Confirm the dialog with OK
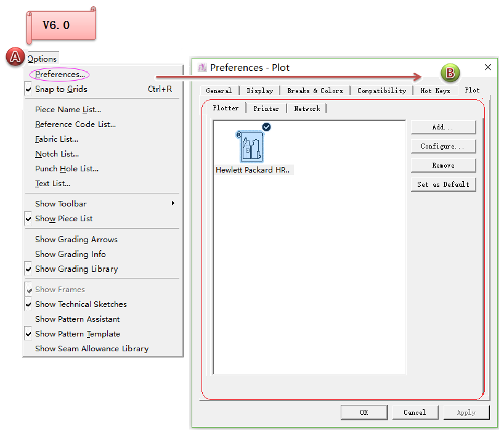 click(x=364, y=412)
